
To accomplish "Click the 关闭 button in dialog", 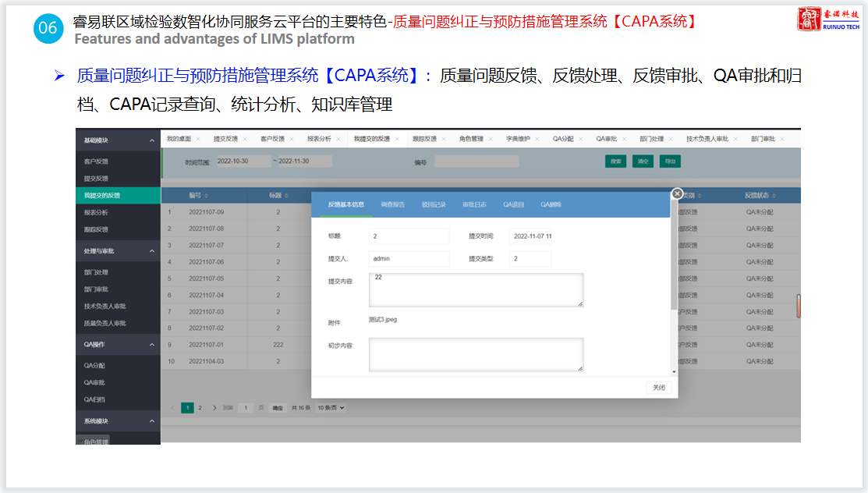I will pyautogui.click(x=658, y=388).
